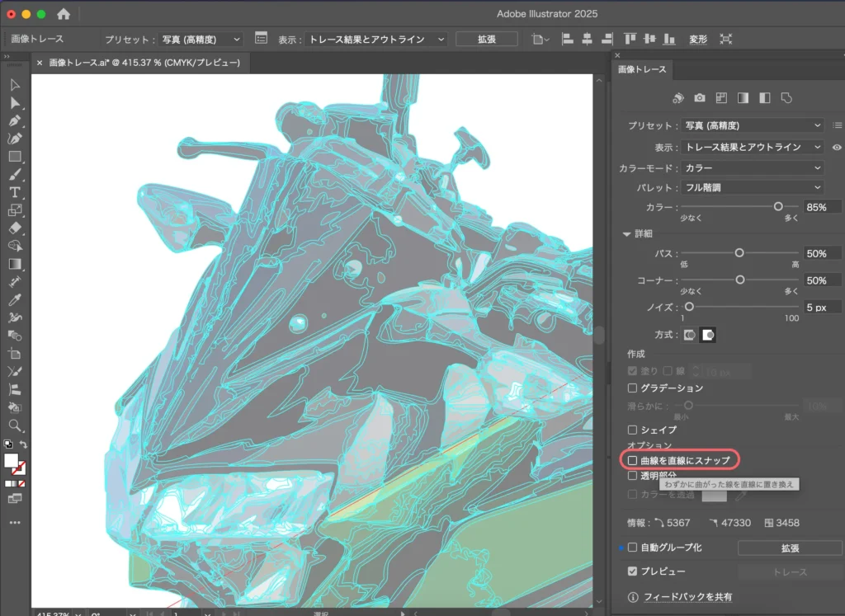Open the パレット dropdown set to フル階調
This screenshot has width=845, height=616.
[x=753, y=188]
